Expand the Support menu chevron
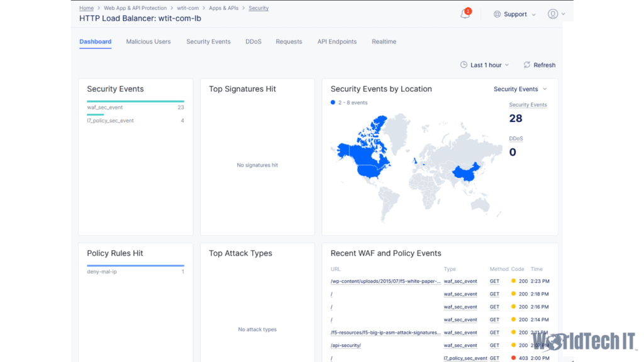The image size is (644, 362). coord(534,14)
